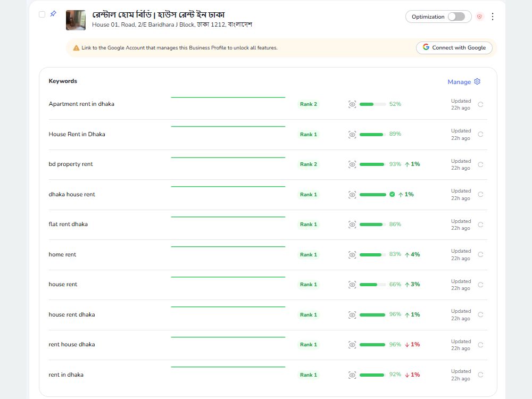Select keyword 'bd property rent'
The image size is (532, 399).
click(71, 164)
